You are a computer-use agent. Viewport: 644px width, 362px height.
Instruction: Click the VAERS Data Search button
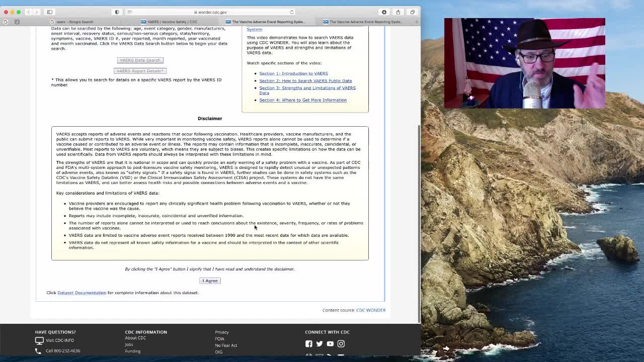140,60
